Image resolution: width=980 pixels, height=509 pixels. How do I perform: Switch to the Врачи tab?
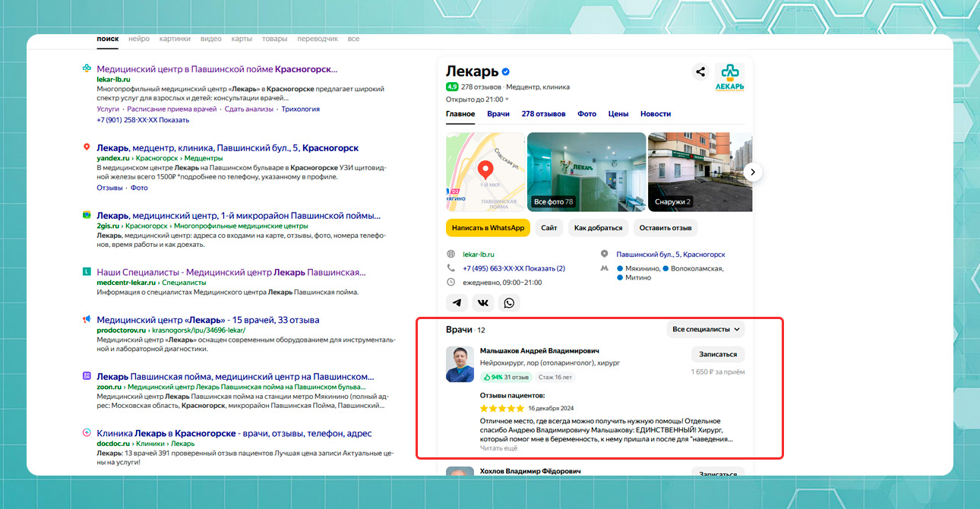[498, 114]
